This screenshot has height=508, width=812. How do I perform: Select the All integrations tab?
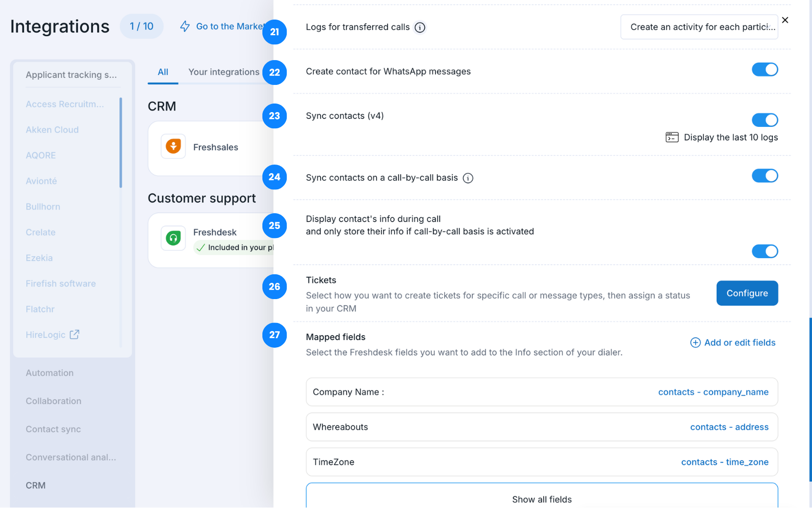click(x=163, y=72)
